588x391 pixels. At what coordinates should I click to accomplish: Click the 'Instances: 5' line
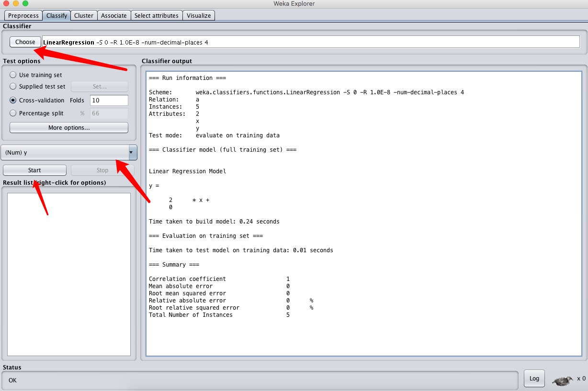(x=174, y=107)
